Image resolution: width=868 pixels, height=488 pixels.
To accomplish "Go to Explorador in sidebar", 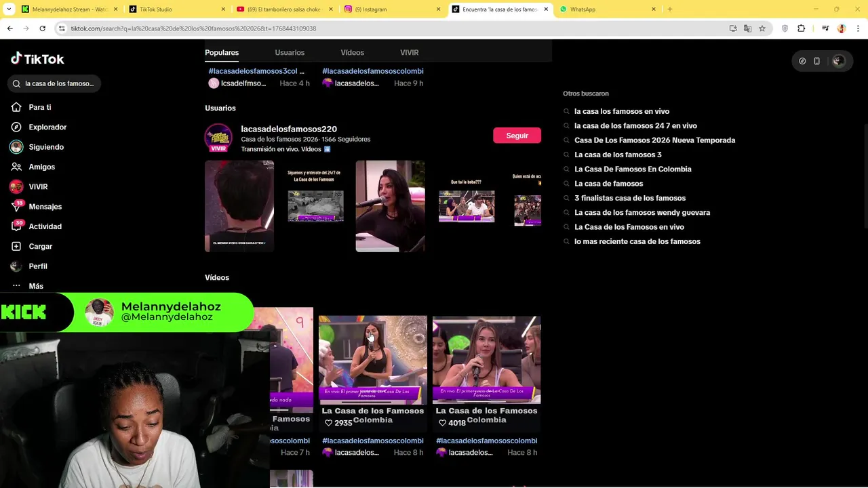I will pos(47,127).
